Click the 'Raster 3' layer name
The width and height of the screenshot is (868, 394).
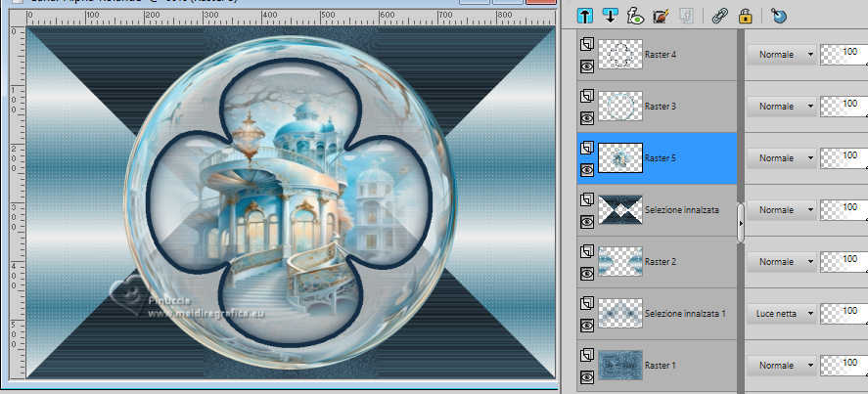coord(661,107)
